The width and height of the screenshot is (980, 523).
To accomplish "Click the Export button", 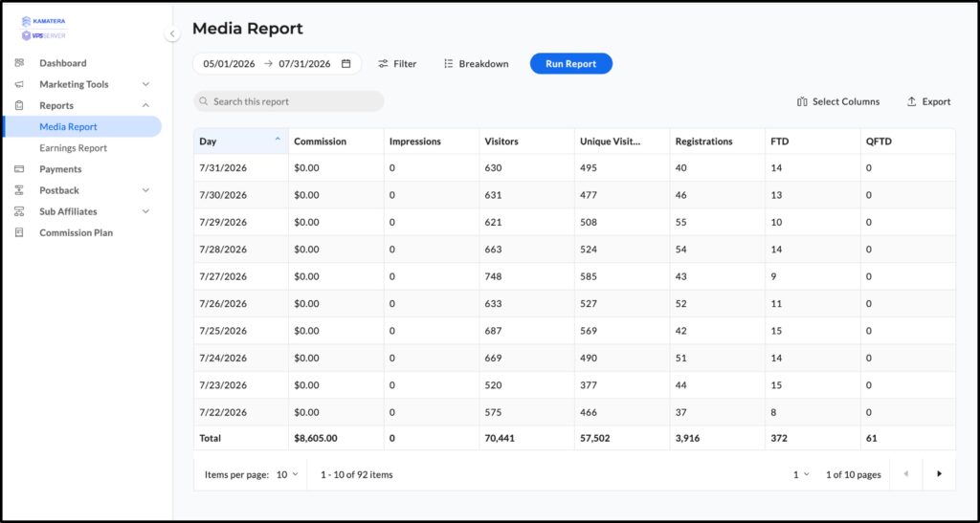I will tap(928, 101).
